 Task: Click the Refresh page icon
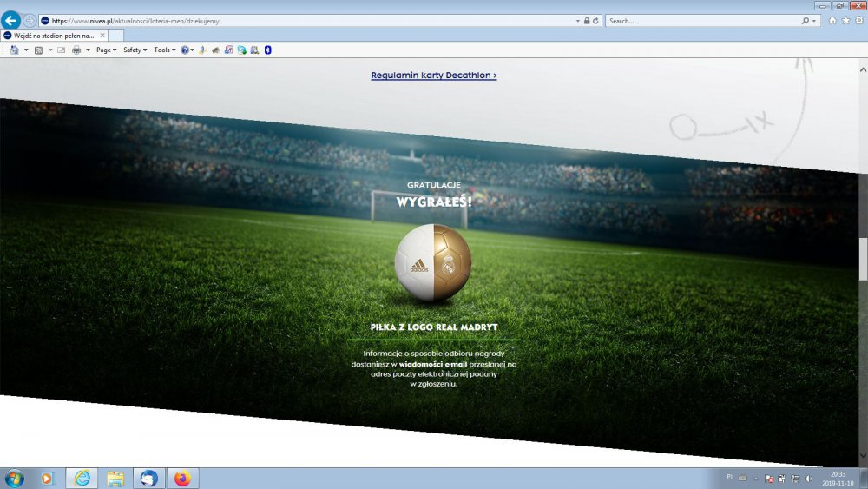click(x=595, y=20)
